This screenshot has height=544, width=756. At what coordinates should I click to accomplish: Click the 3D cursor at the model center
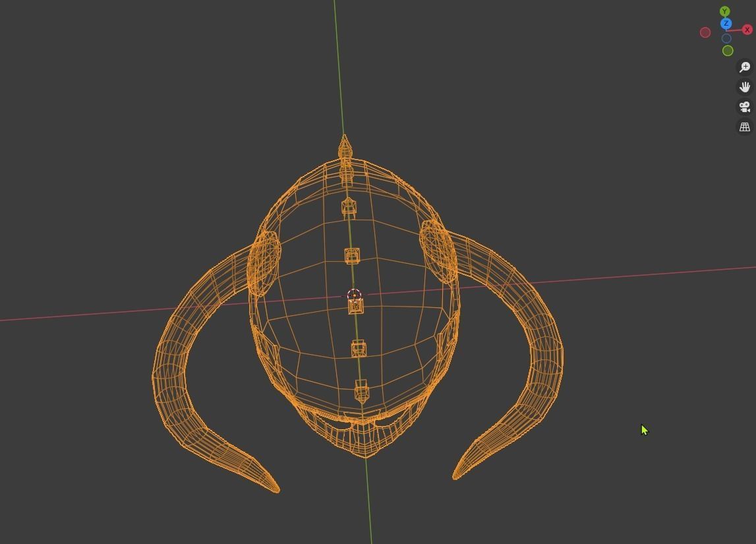[353, 294]
